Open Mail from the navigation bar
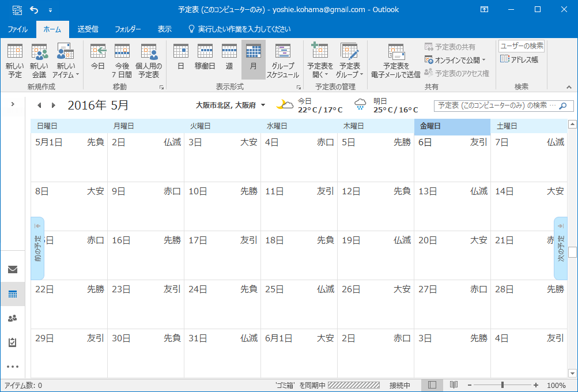This screenshot has width=578, height=392. coord(13,270)
